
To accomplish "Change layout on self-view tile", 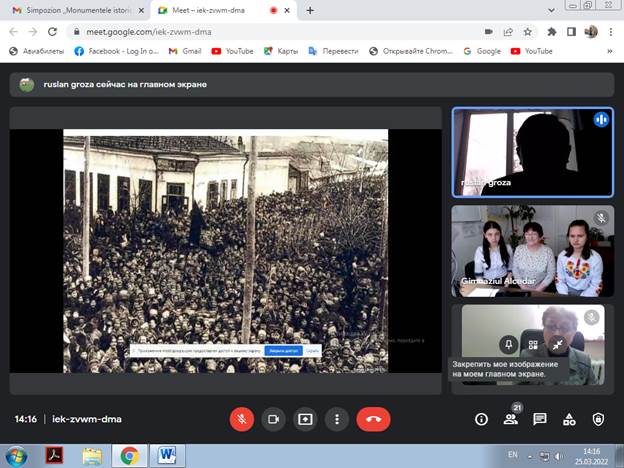I will click(532, 344).
